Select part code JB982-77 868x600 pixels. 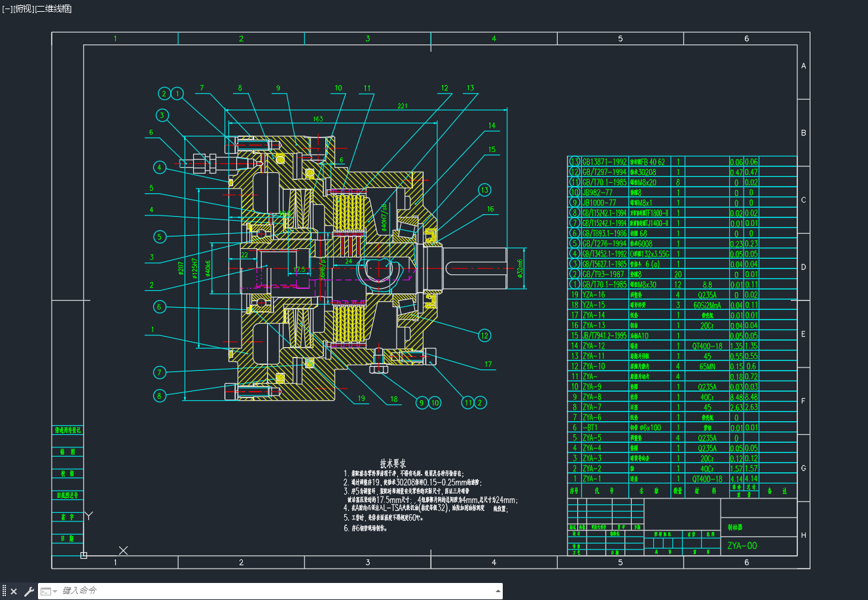pos(598,193)
